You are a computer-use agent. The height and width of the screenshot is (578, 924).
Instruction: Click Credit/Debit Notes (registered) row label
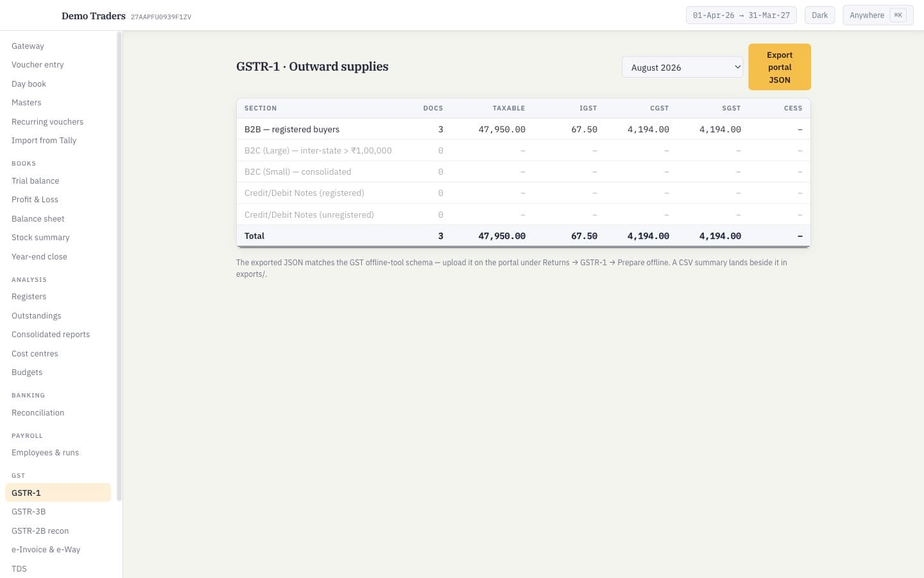304,193
